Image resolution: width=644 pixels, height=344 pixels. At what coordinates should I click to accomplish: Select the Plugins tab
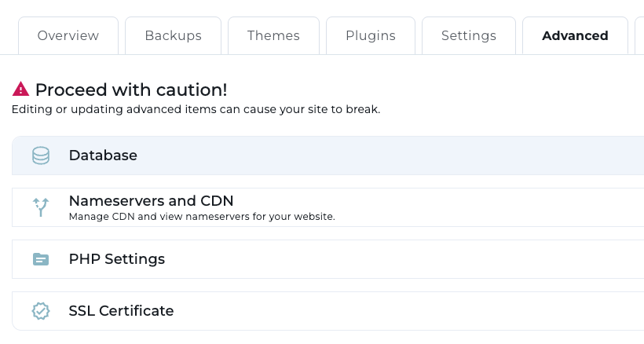(x=371, y=36)
